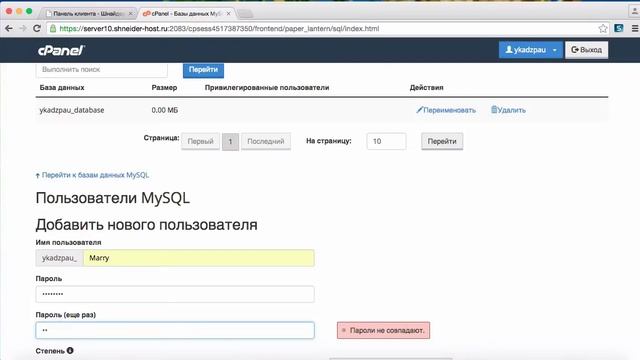Open a new browser tab
This screenshot has height=360, width=640.
[x=245, y=14]
